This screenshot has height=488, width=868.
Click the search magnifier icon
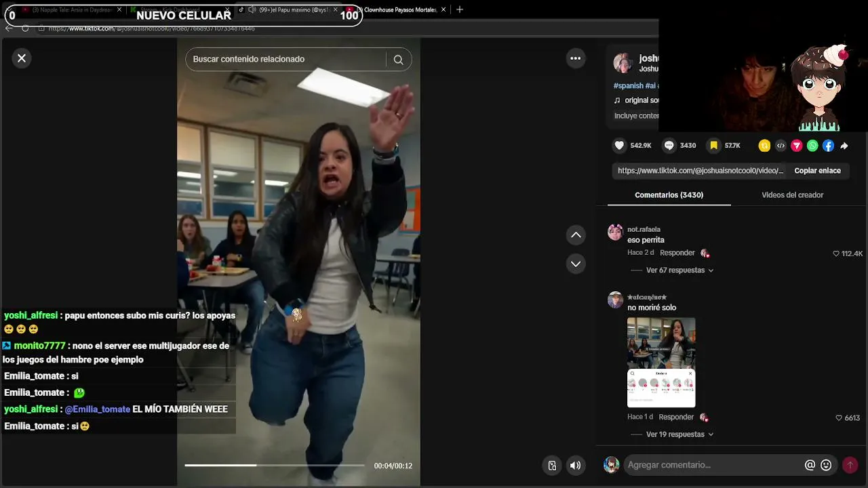(x=398, y=60)
